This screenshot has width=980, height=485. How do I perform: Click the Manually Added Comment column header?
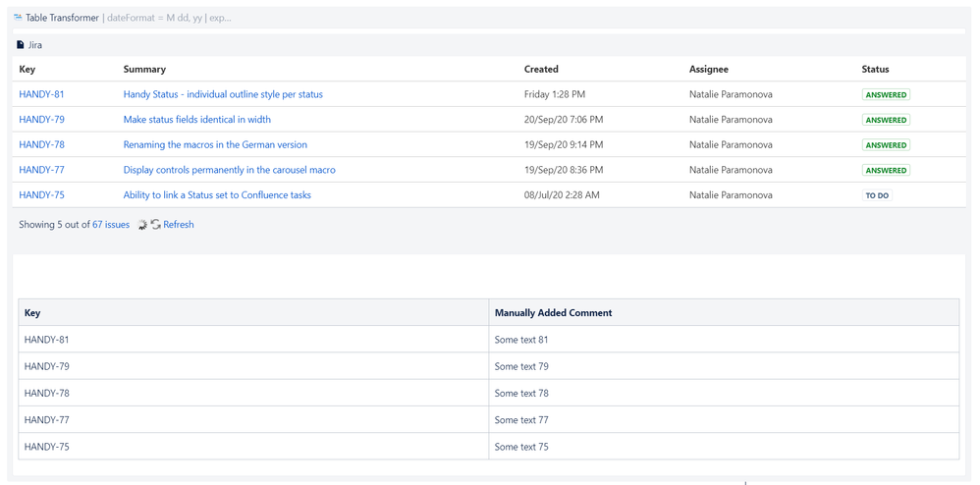[553, 313]
